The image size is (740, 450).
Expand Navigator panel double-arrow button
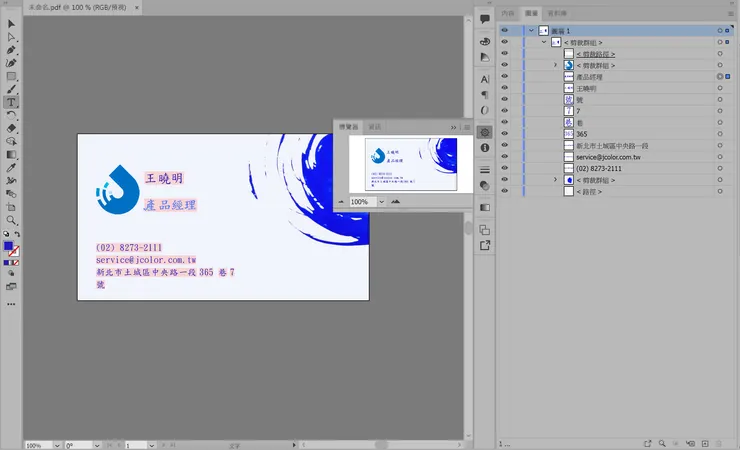(x=453, y=127)
